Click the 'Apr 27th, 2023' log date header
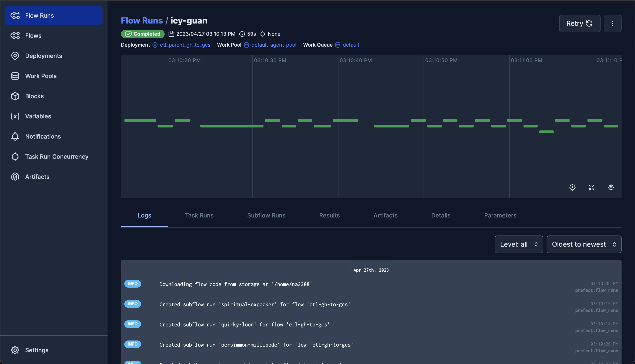 [x=371, y=270]
